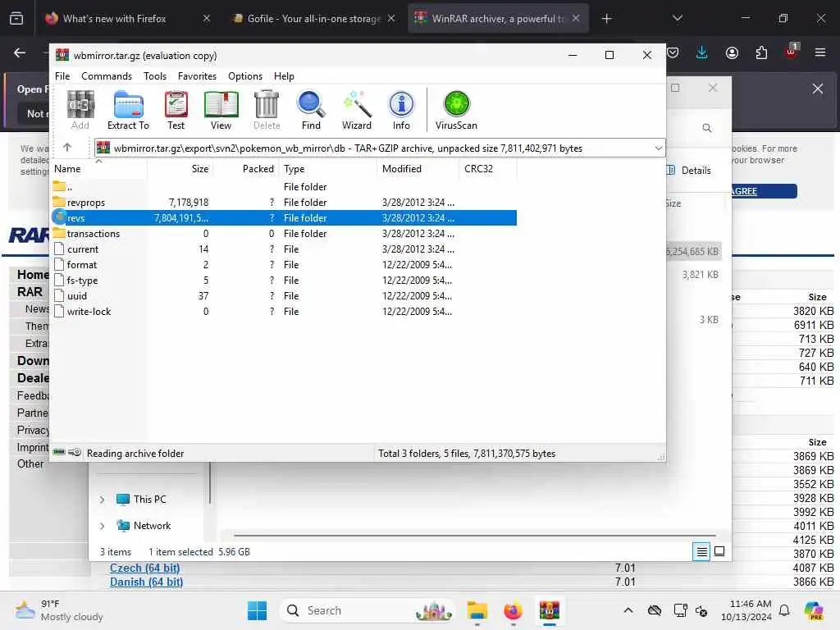Select the write-lock file

[284, 311]
